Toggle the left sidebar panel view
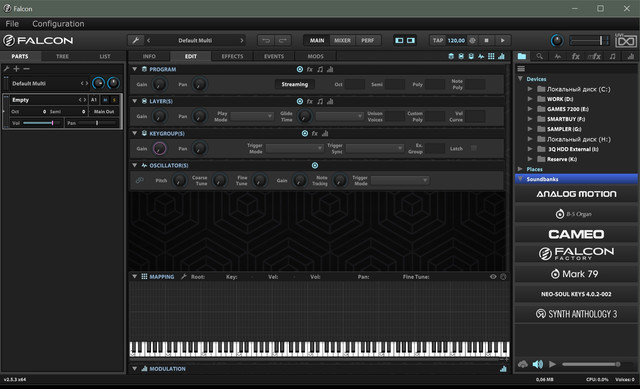The width and height of the screenshot is (640, 389). pyautogui.click(x=399, y=40)
